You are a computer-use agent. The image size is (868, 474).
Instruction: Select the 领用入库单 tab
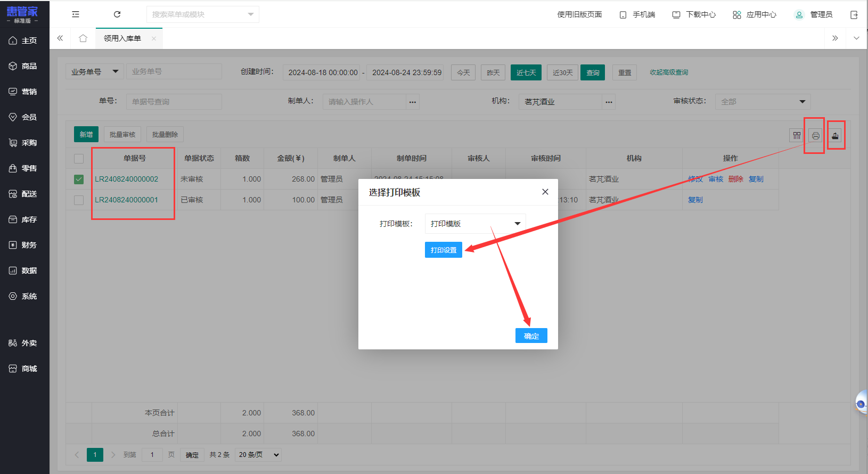[x=122, y=38]
